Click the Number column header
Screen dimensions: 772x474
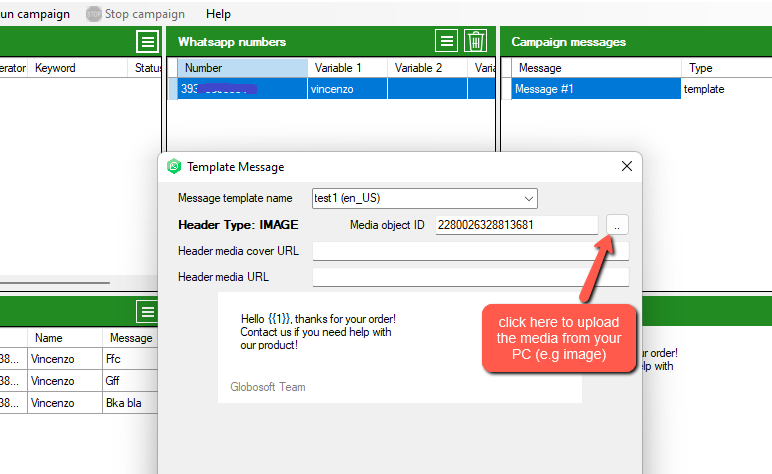[x=243, y=68]
